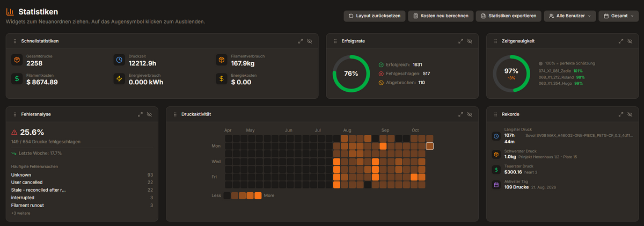The width and height of the screenshot is (644, 226).
Task: Grab the Schnellstatistiken widget drag handle
Action: pyautogui.click(x=15, y=41)
